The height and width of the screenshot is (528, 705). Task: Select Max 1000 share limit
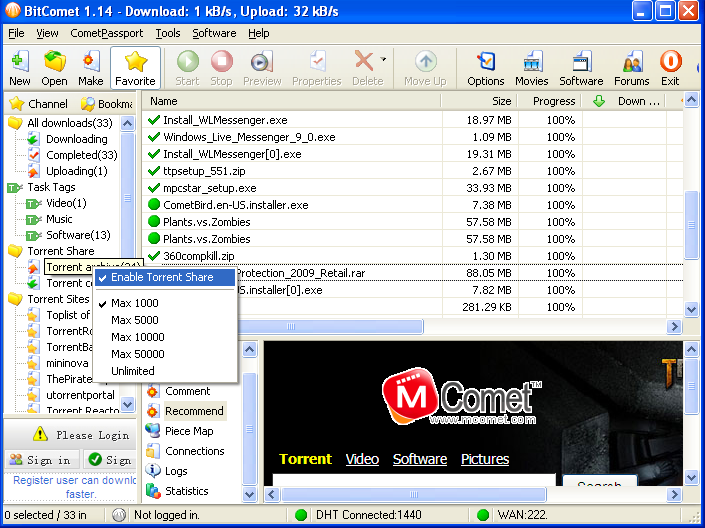(x=164, y=303)
